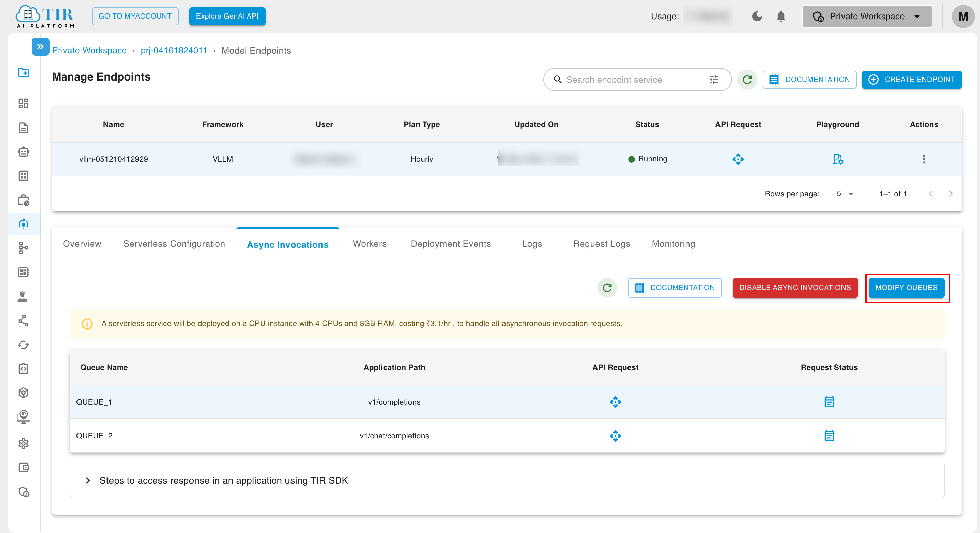Open Request Status icon for QUEUE_2
This screenshot has height=533, width=980.
click(829, 435)
